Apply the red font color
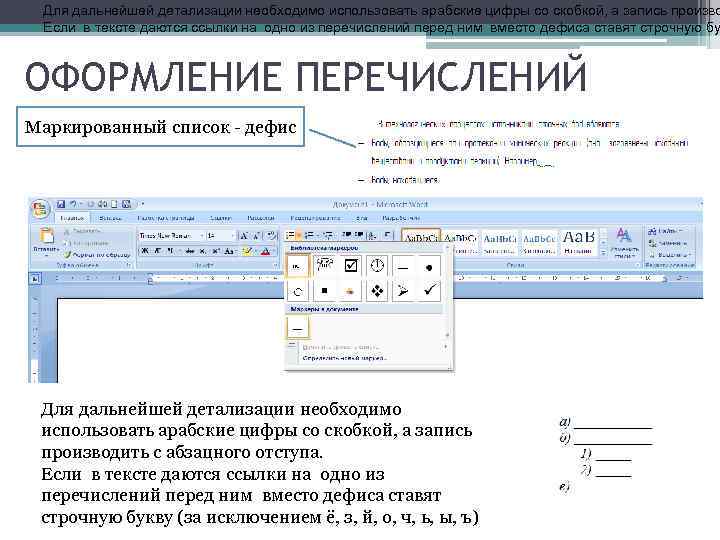The image size is (720, 540). click(265, 251)
